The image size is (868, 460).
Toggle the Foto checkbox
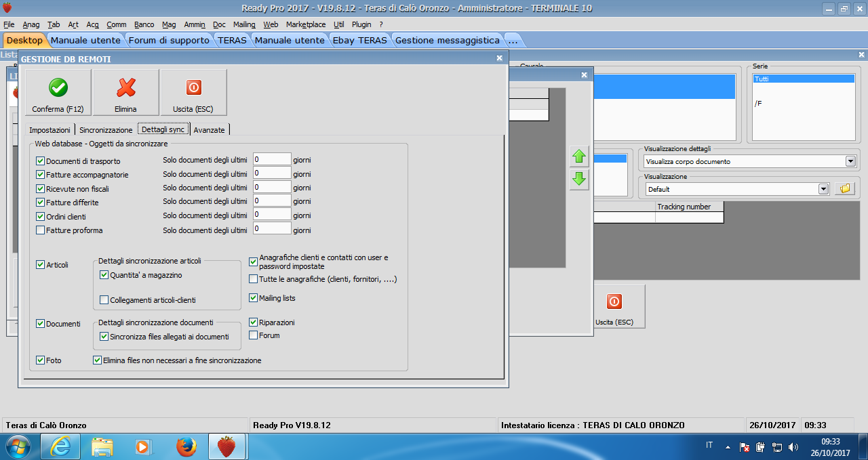pyautogui.click(x=41, y=360)
